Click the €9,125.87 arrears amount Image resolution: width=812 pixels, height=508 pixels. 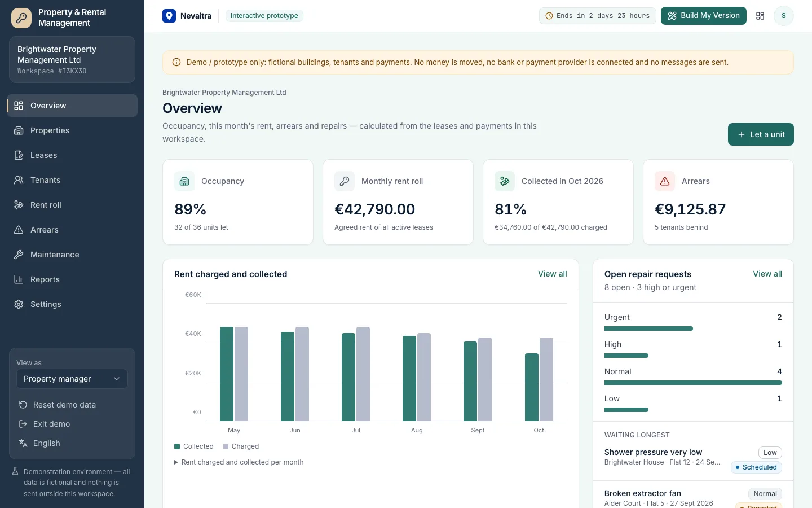pos(690,209)
